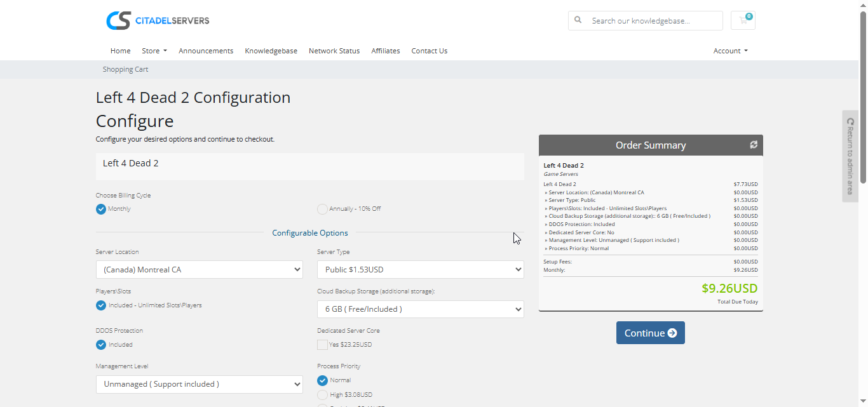Select Normal process priority
Viewport: 868px width, 407px height.
click(x=323, y=380)
